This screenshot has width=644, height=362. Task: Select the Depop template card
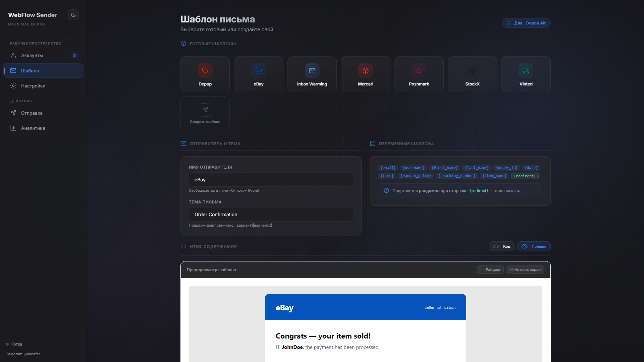coord(205,74)
